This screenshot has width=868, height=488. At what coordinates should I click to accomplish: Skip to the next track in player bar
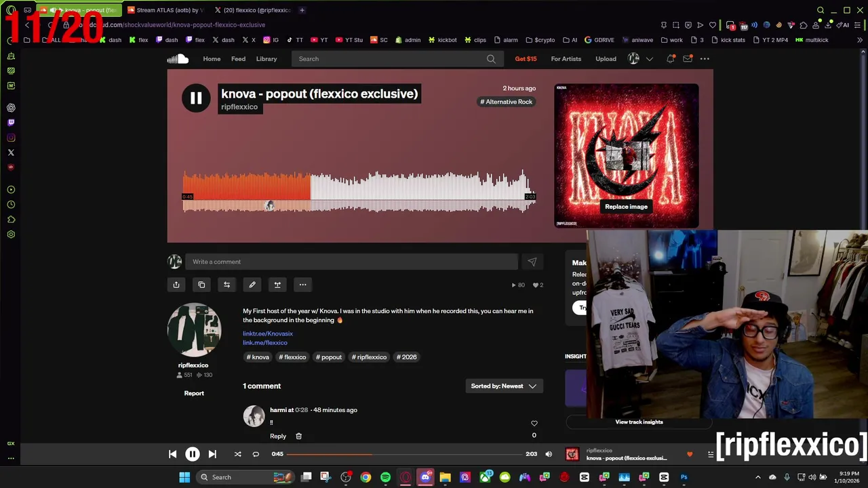click(x=212, y=454)
